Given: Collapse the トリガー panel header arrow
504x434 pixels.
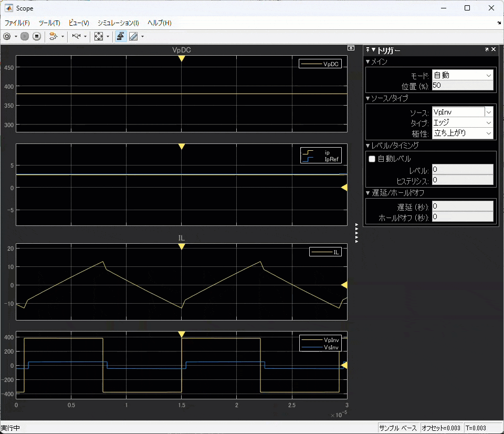Looking at the screenshot, I should click(373, 49).
